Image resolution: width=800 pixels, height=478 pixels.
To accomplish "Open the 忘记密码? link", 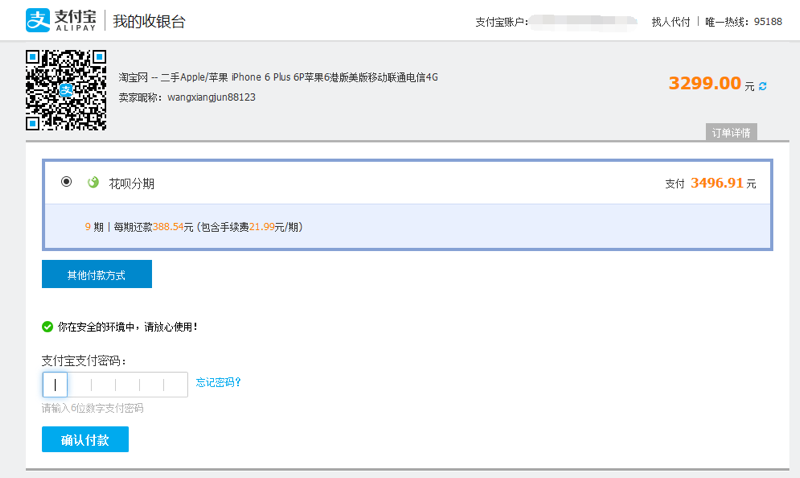I will point(218,382).
